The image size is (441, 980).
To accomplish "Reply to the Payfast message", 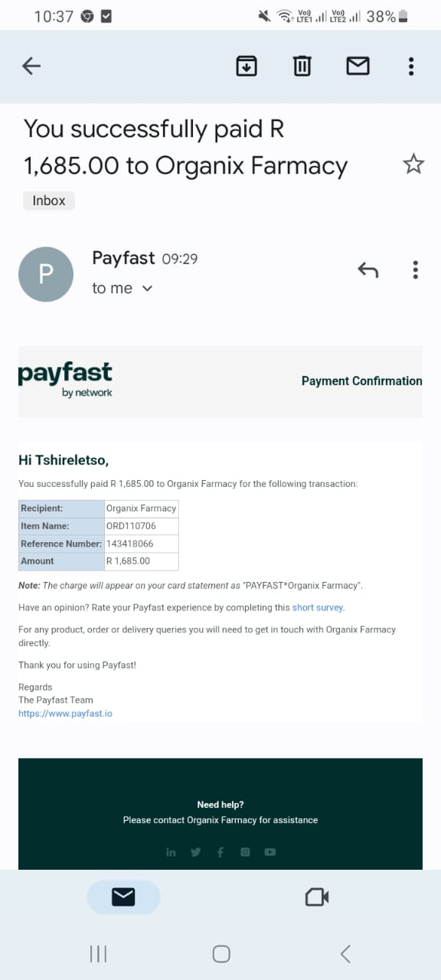I will coord(368,269).
